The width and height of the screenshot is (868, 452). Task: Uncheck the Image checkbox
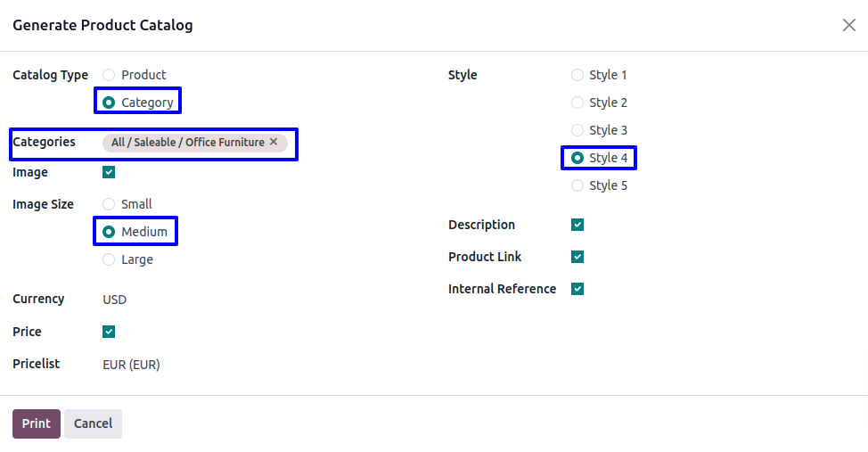click(x=109, y=172)
